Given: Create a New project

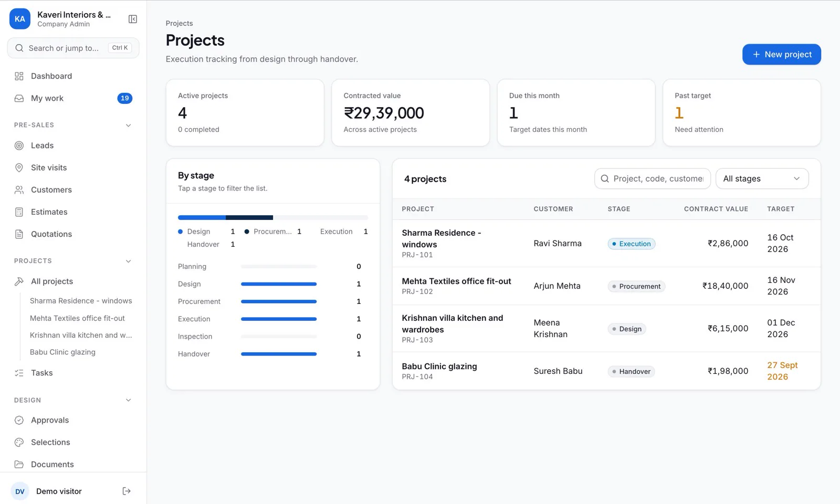Looking at the screenshot, I should 781,55.
